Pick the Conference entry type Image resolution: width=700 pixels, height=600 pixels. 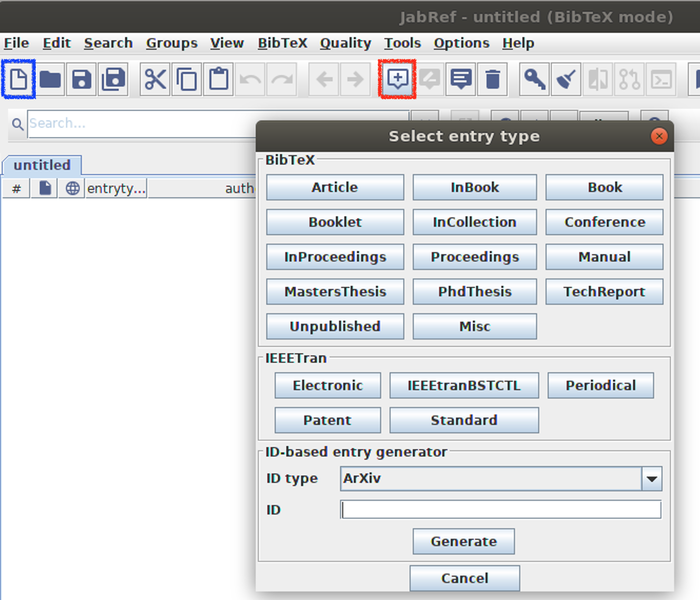605,222
